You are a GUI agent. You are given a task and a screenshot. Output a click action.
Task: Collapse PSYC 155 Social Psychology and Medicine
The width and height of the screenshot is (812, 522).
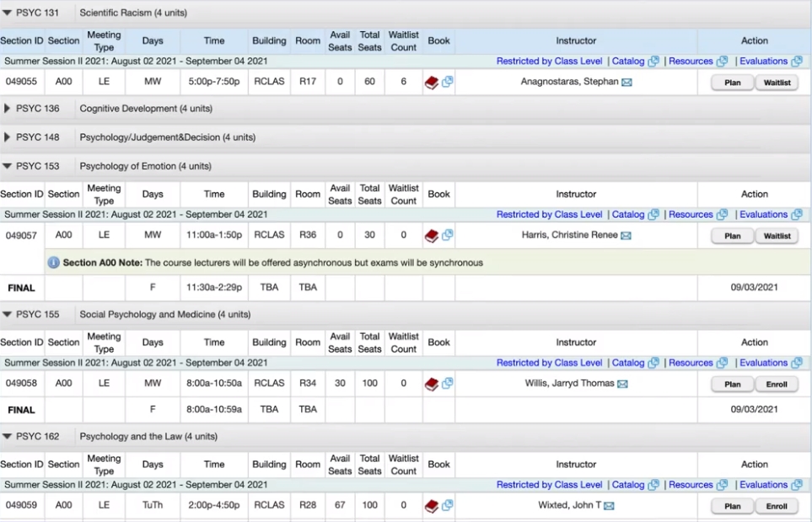7,315
